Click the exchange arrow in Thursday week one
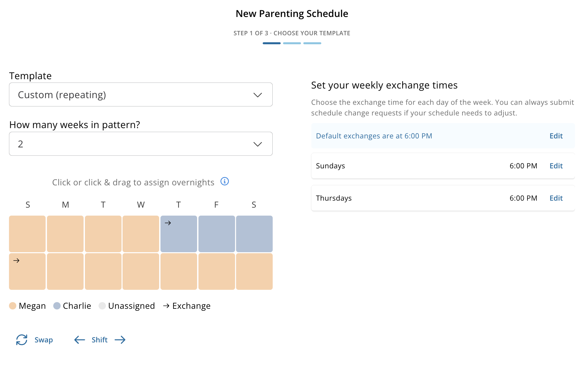This screenshot has height=368, width=588. point(168,223)
